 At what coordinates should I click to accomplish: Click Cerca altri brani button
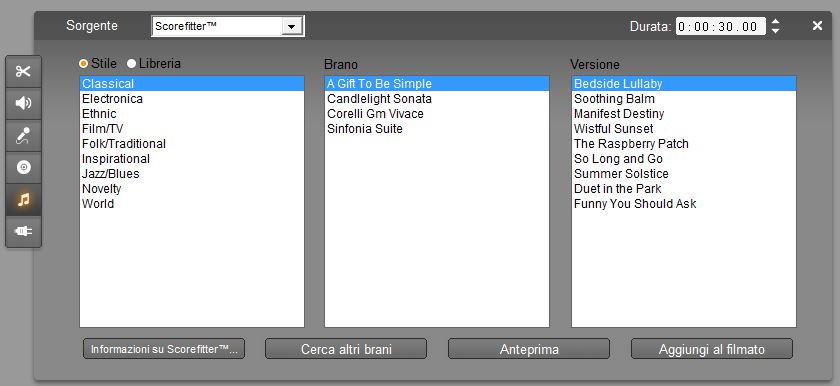(x=346, y=349)
